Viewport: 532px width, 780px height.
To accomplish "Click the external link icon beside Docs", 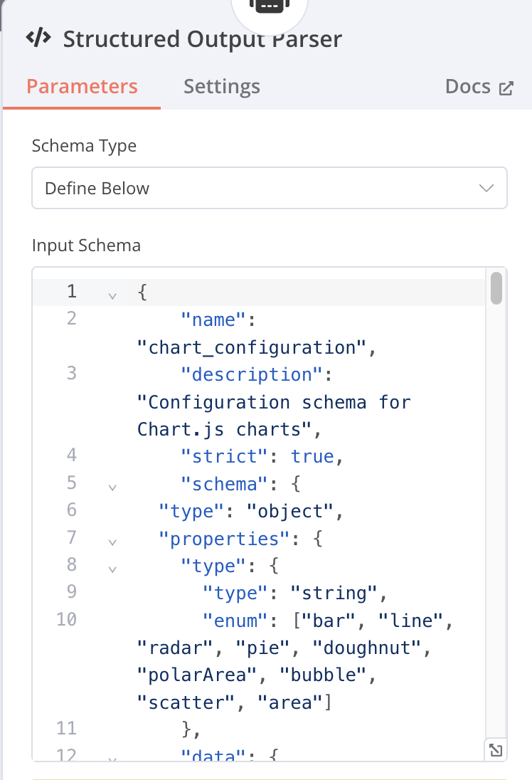I will (x=506, y=88).
